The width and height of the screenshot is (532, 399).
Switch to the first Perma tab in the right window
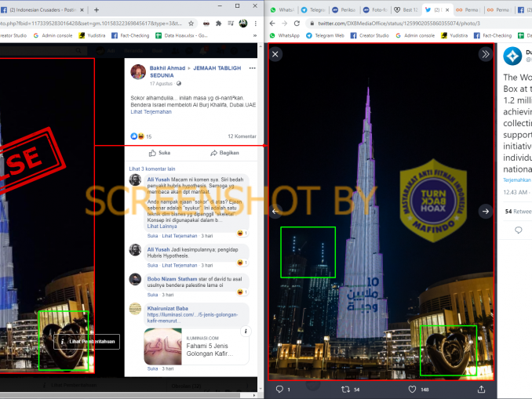click(x=468, y=10)
